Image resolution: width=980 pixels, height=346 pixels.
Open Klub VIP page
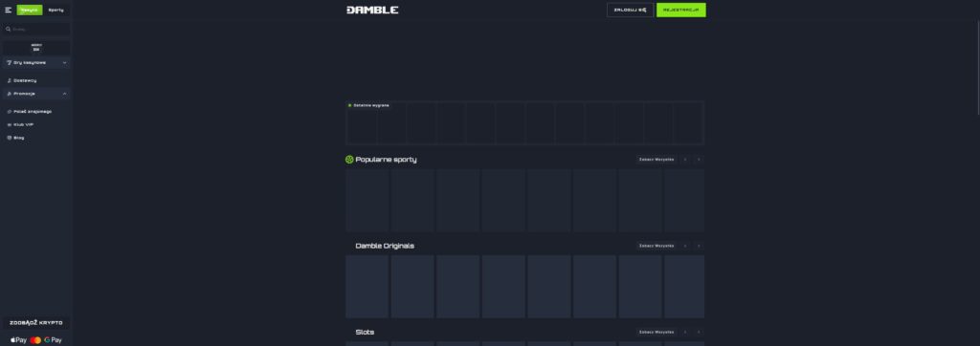pyautogui.click(x=20, y=125)
